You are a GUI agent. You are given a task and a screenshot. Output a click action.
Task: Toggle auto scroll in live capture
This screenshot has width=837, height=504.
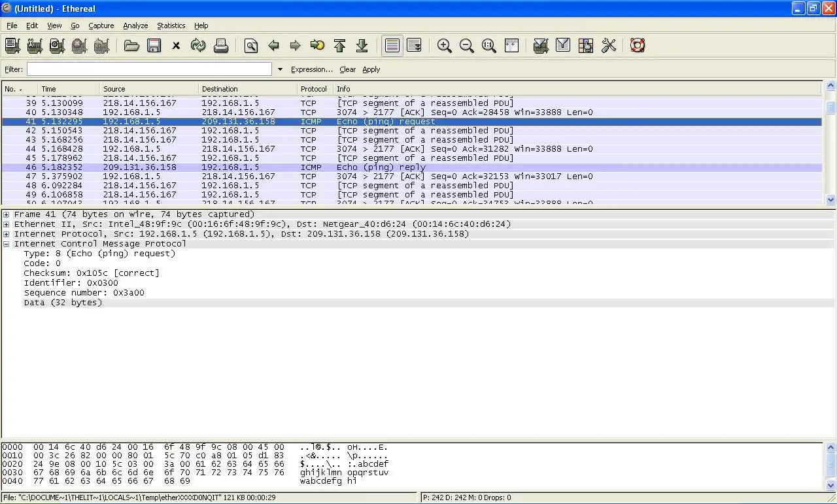[414, 46]
